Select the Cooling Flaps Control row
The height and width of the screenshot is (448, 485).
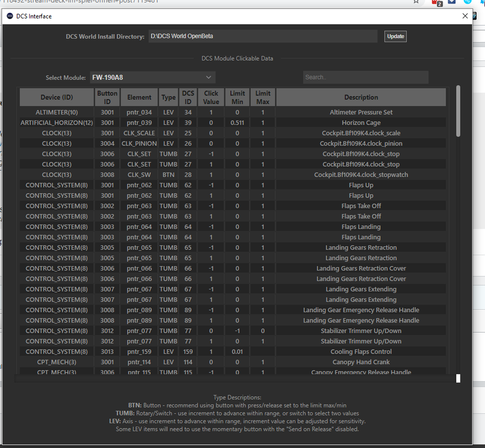pyautogui.click(x=239, y=351)
